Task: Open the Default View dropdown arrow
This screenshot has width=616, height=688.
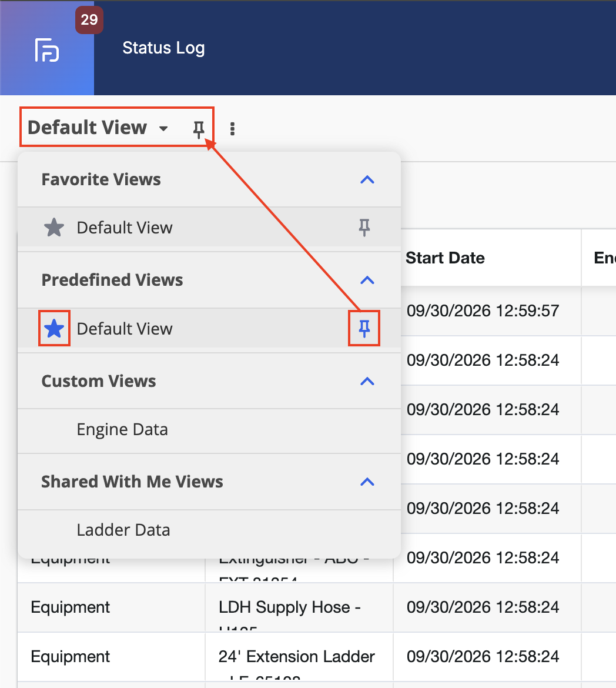Action: [163, 129]
